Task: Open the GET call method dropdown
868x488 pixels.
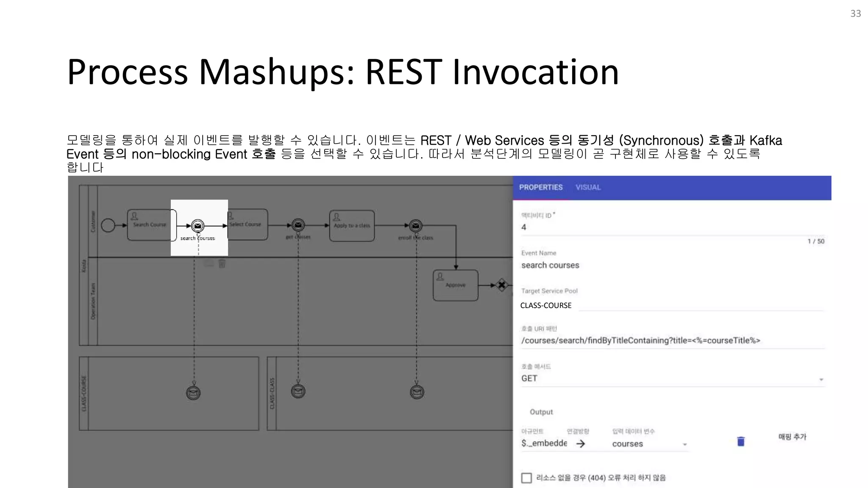Action: [x=672, y=379]
